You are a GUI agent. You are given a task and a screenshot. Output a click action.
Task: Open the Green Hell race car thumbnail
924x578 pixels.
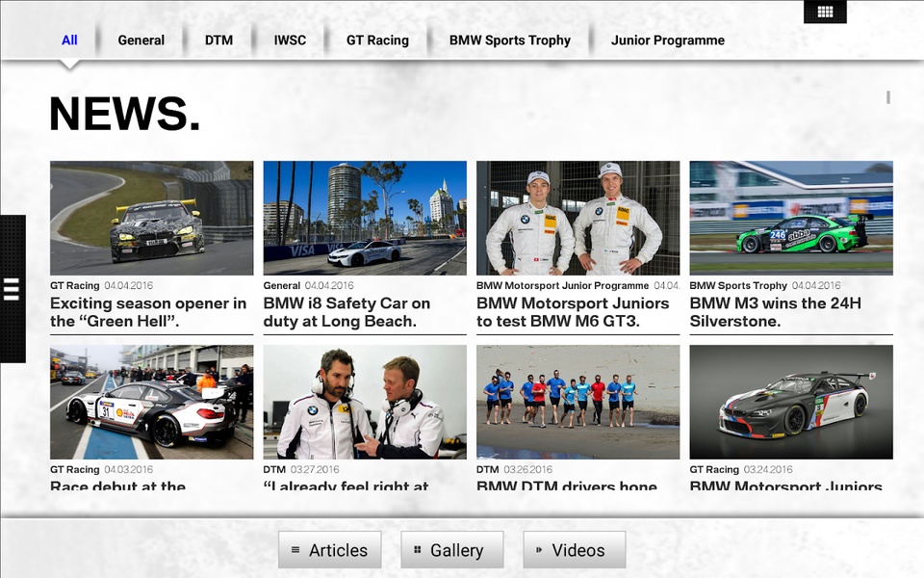tap(151, 219)
